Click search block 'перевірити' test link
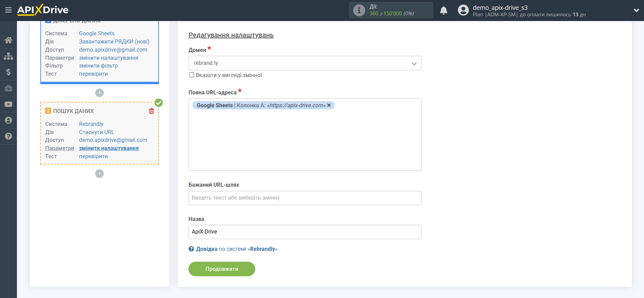 93,156
